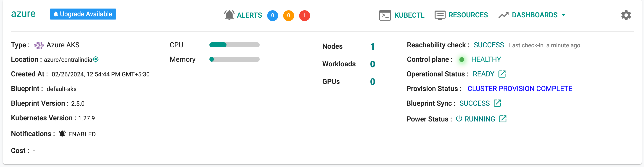The width and height of the screenshot is (644, 167).
Task: Click the CPU usage progress bar
Action: 234,45
